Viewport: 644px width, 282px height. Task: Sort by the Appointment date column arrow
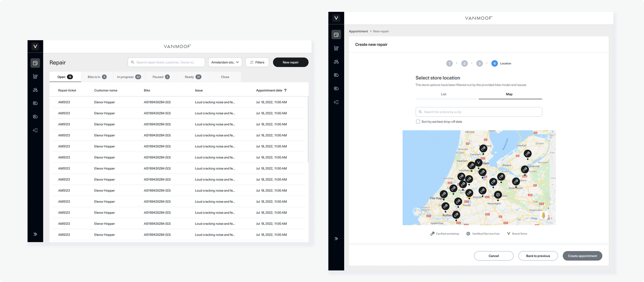tap(285, 90)
